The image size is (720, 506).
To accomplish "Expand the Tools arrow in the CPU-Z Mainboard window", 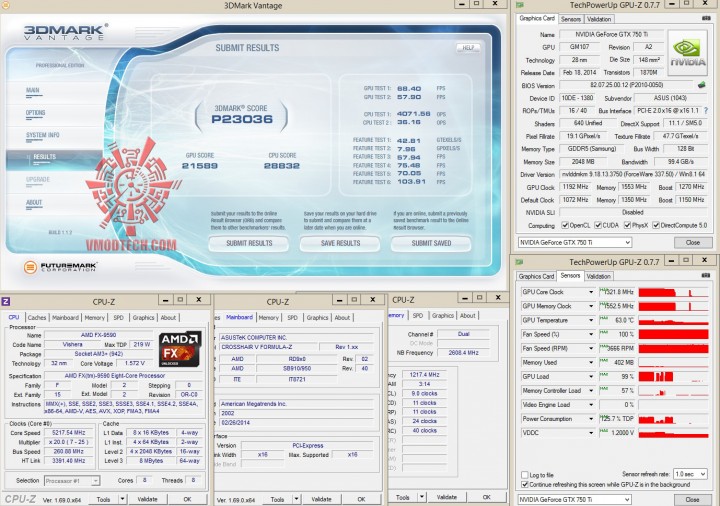I will click(x=297, y=499).
